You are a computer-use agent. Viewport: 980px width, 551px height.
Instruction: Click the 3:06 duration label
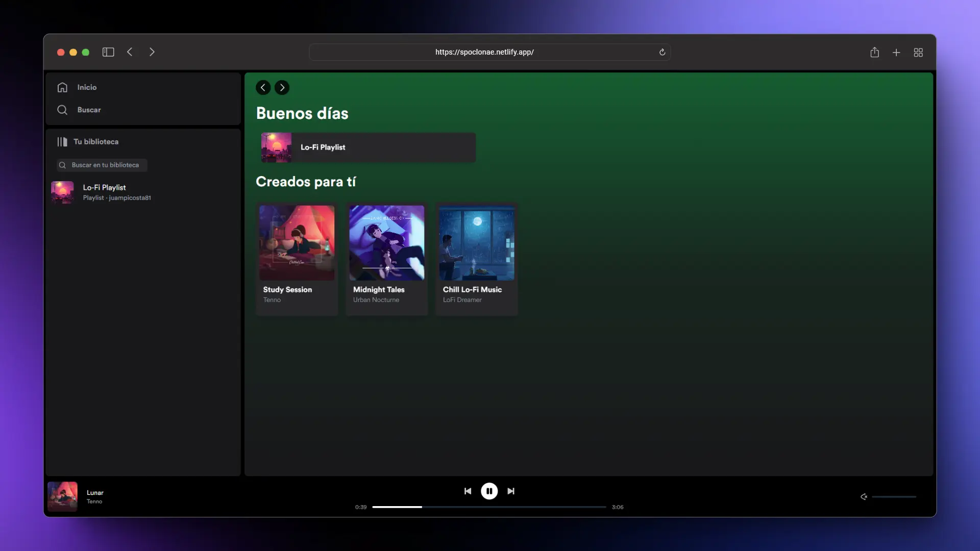(x=618, y=507)
